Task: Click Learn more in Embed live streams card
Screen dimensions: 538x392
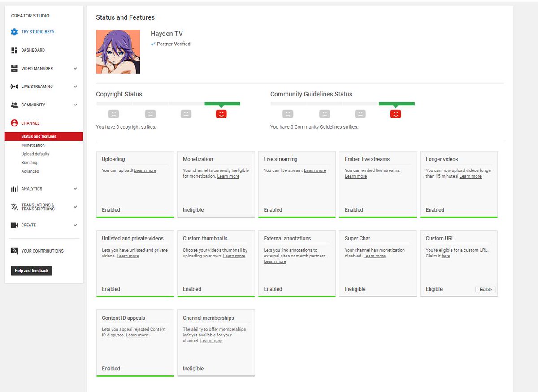Action: tap(356, 176)
